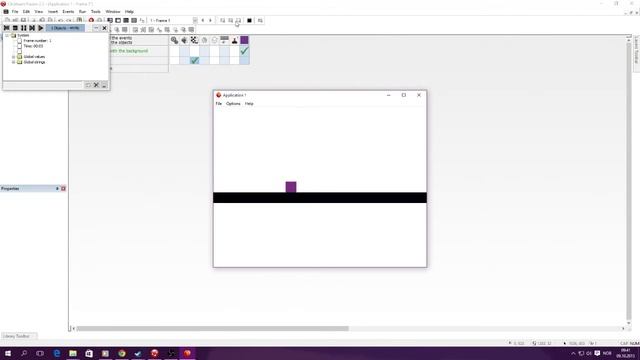Pin the Properties panel

point(57,189)
